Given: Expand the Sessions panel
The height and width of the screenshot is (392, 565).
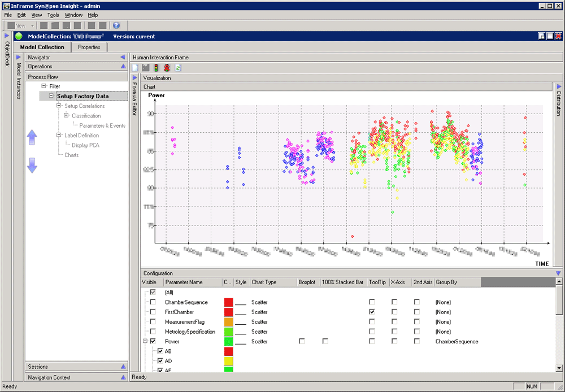Looking at the screenshot, I should 123,367.
